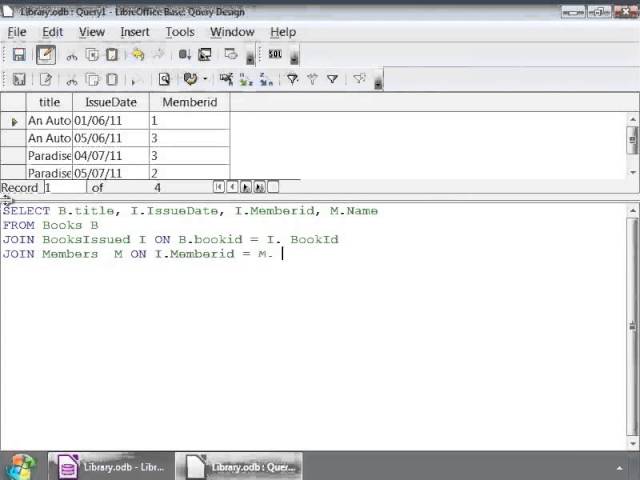Open the Window menu
The image size is (640, 480).
coord(232,32)
